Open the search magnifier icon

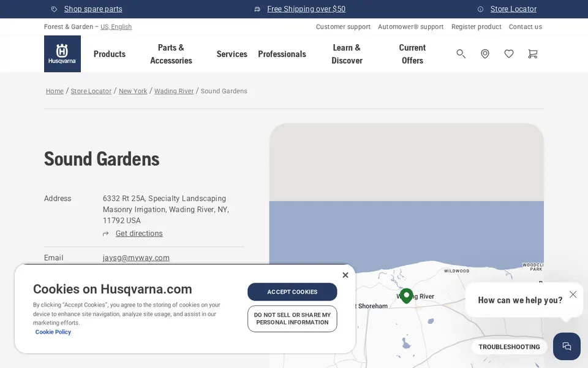(461, 54)
